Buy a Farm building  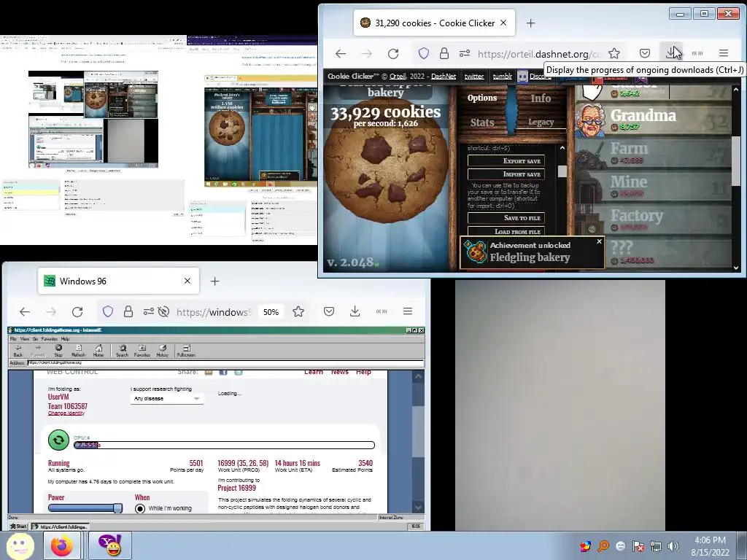(653, 152)
